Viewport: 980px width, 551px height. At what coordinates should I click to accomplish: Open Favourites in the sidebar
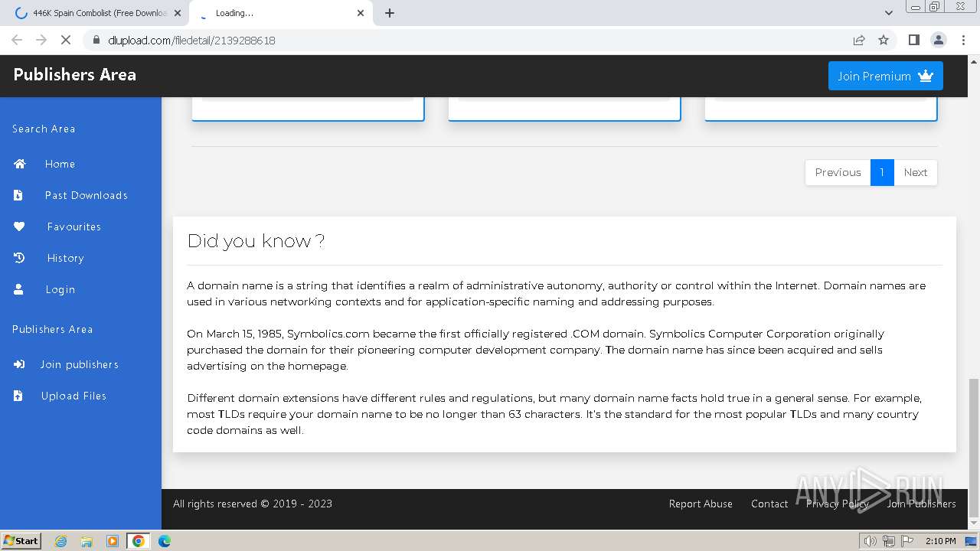point(73,227)
